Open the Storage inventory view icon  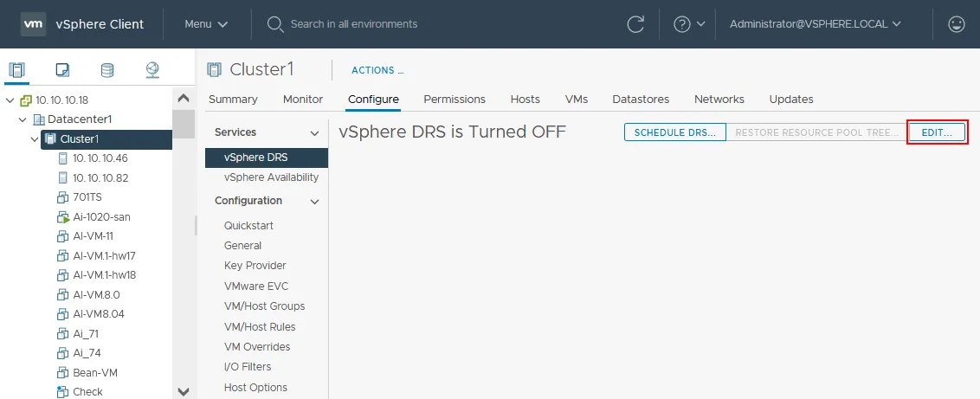107,70
